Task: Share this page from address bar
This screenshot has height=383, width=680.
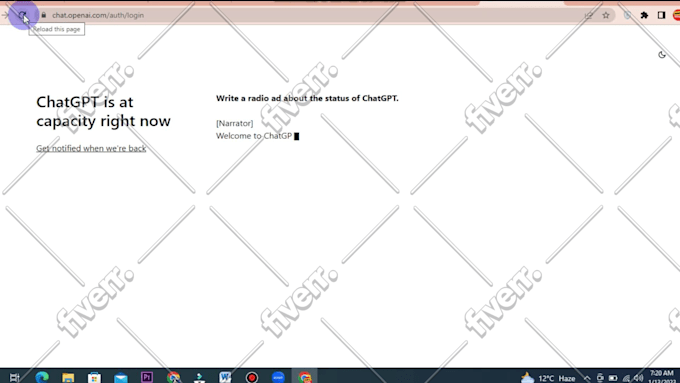Action: coord(588,16)
